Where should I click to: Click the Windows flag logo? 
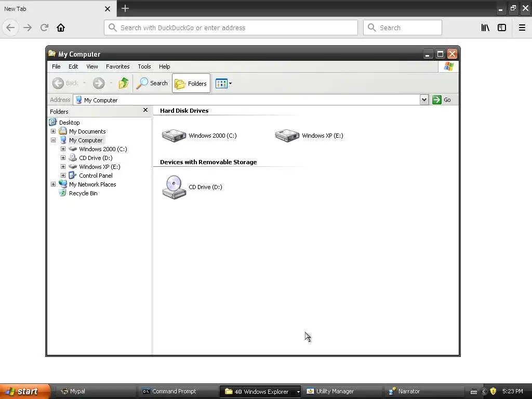[x=448, y=66]
